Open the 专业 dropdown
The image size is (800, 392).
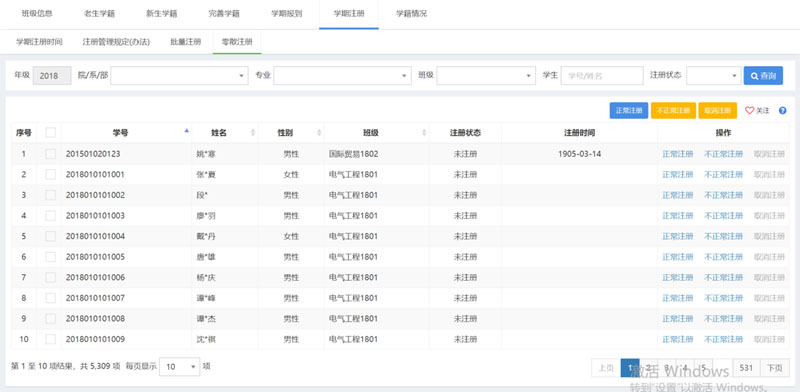pos(342,76)
